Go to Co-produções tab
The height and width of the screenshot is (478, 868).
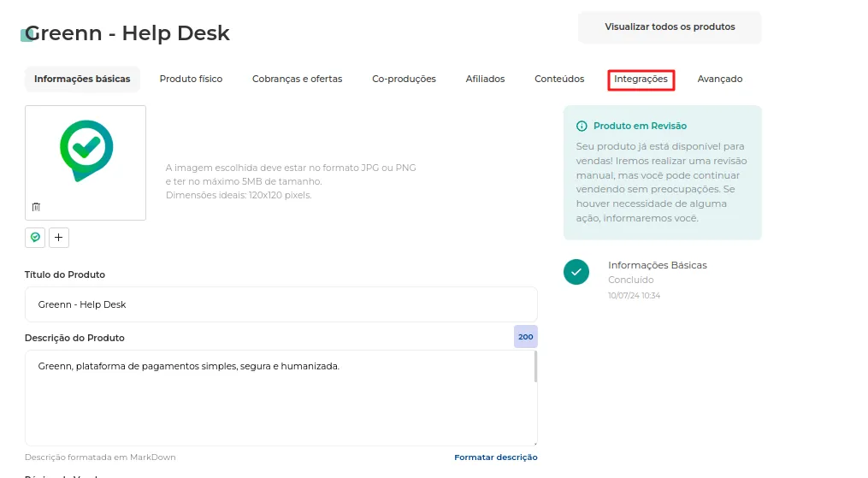(x=404, y=80)
